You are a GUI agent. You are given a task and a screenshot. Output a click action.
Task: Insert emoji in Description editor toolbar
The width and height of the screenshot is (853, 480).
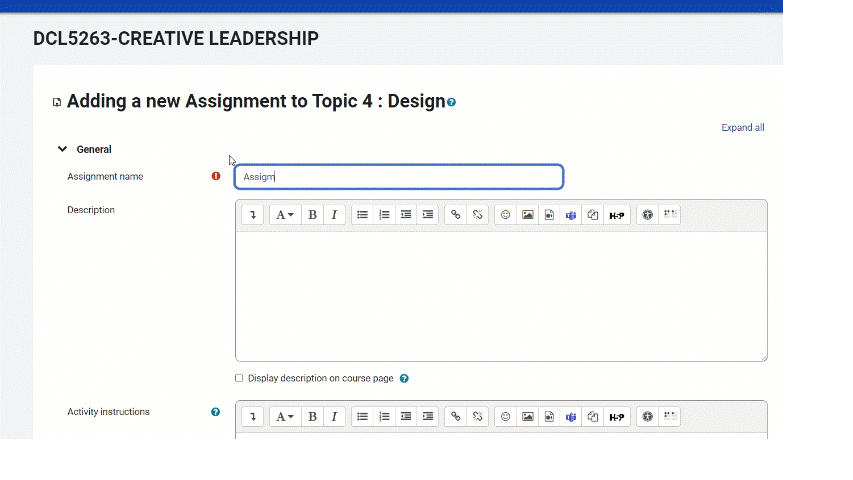(506, 215)
